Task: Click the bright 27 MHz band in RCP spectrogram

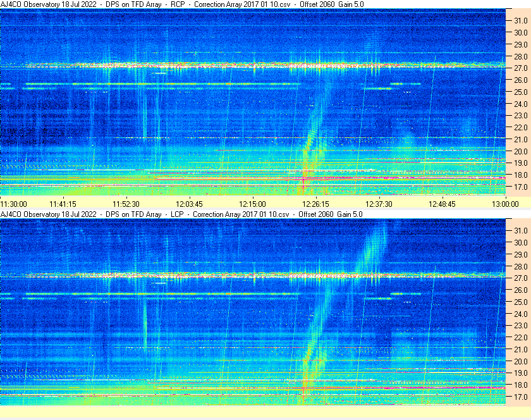Action: pyautogui.click(x=253, y=65)
